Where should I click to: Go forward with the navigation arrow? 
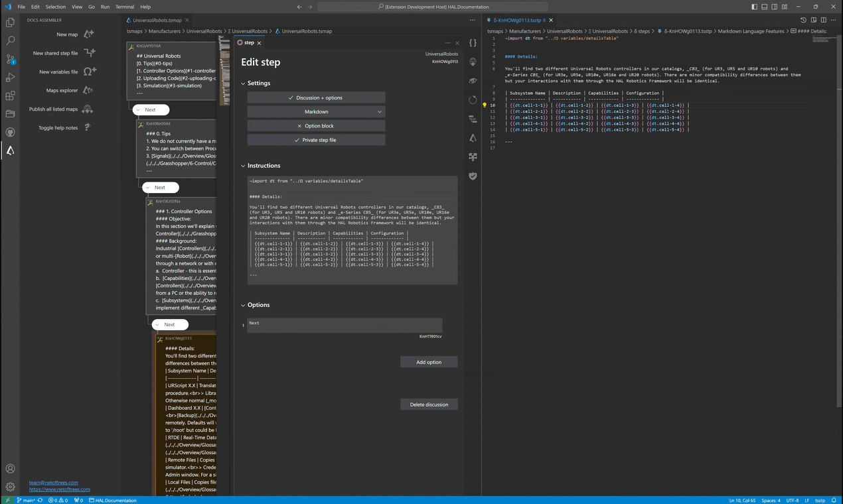tap(309, 7)
